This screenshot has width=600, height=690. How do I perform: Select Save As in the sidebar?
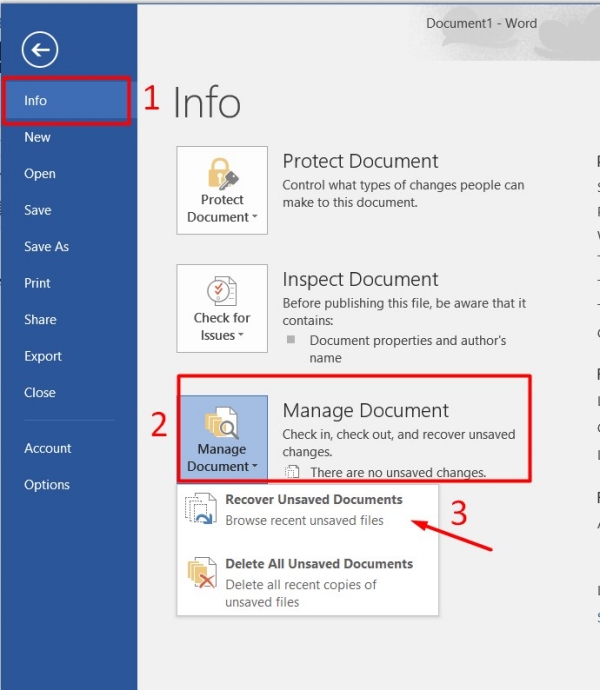(46, 246)
